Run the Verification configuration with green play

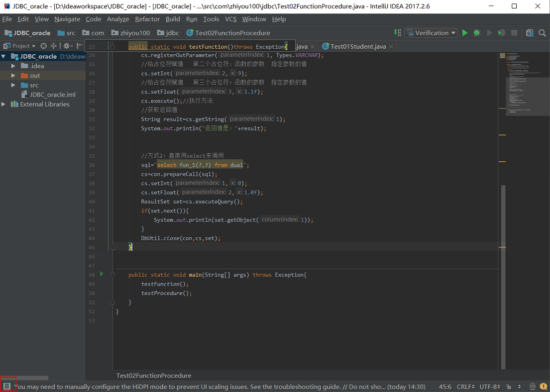(465, 33)
